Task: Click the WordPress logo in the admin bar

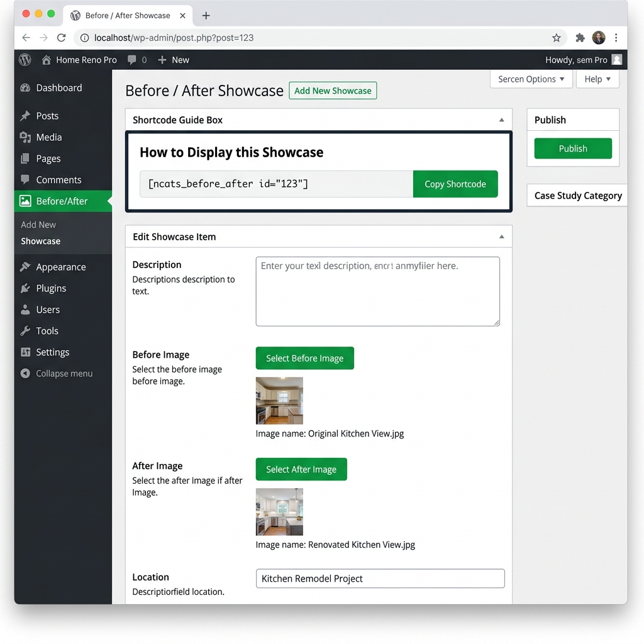Action: click(x=25, y=60)
